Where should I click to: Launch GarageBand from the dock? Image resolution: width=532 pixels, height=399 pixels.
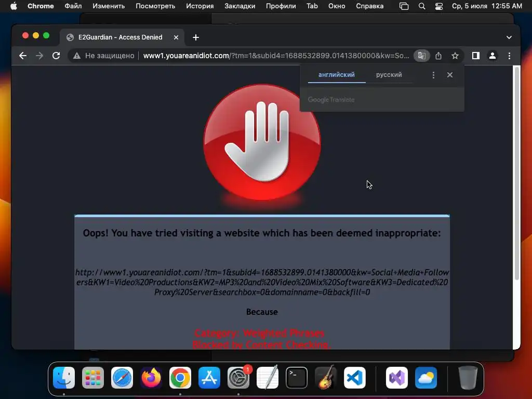point(326,378)
